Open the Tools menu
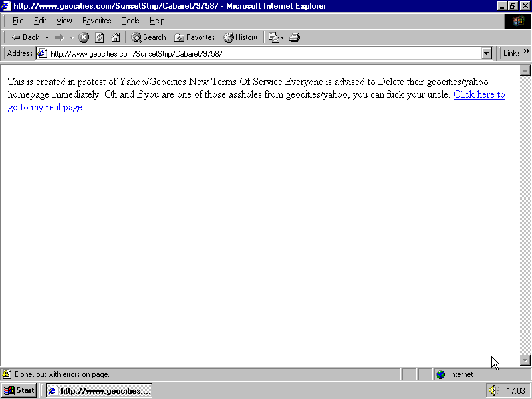The width and height of the screenshot is (532, 399). 130,21
